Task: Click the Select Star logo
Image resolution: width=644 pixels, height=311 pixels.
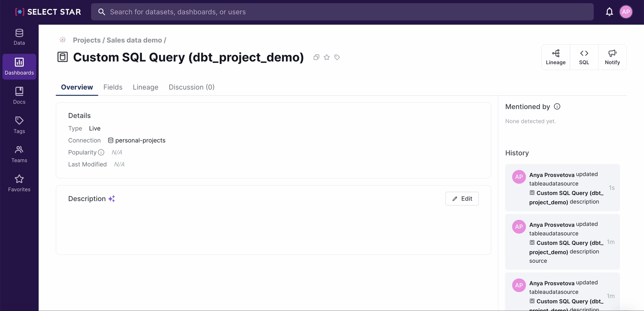Action: pos(48,12)
